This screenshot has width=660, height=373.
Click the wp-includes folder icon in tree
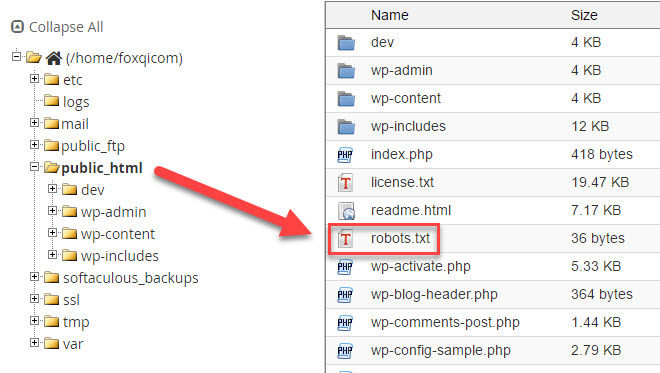69,255
